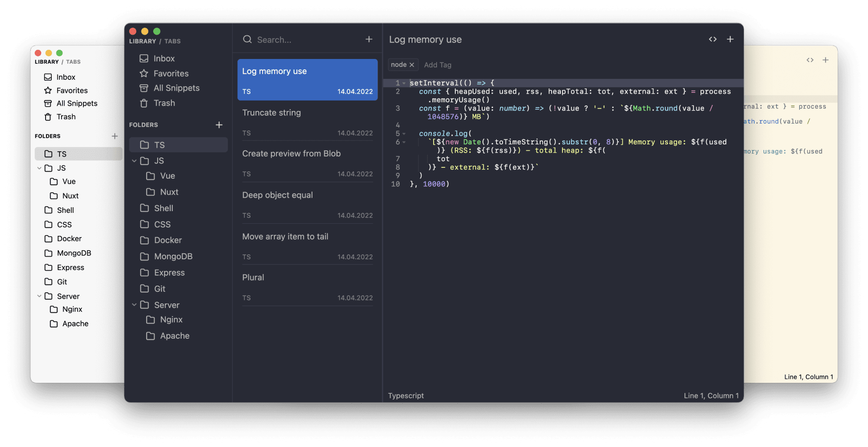
Task: Collapse the Server folder in light window
Action: coord(39,296)
